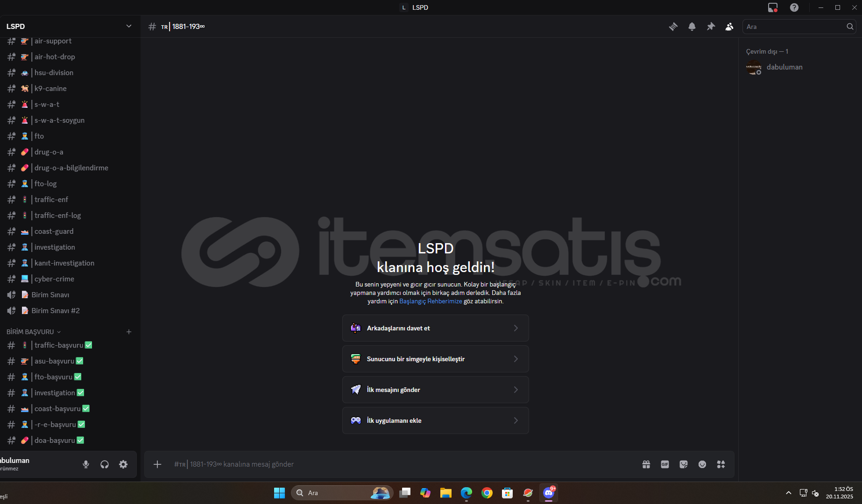Add a channel to BİRİM BAŞVURU category
The width and height of the screenshot is (862, 504).
click(129, 332)
